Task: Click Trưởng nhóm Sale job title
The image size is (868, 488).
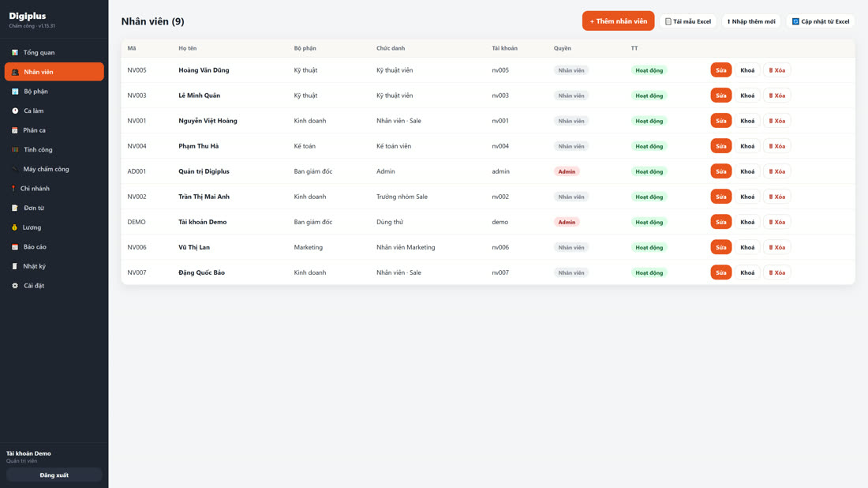Action: click(402, 197)
